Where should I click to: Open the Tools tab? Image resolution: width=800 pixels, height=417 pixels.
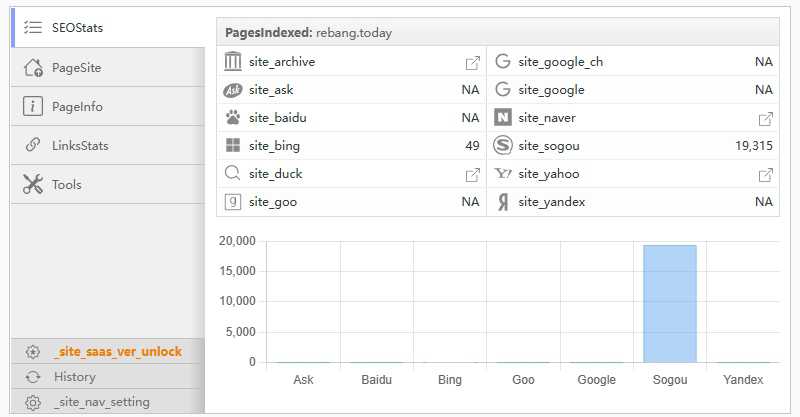pos(66,185)
